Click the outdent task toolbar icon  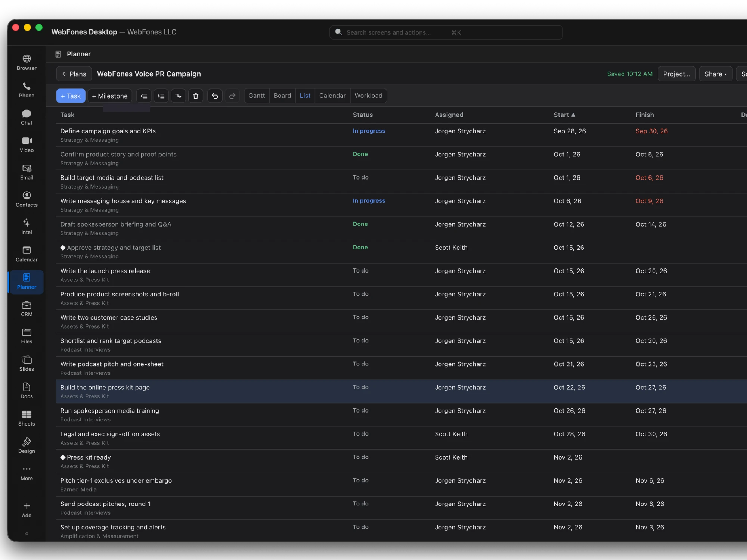[144, 96]
